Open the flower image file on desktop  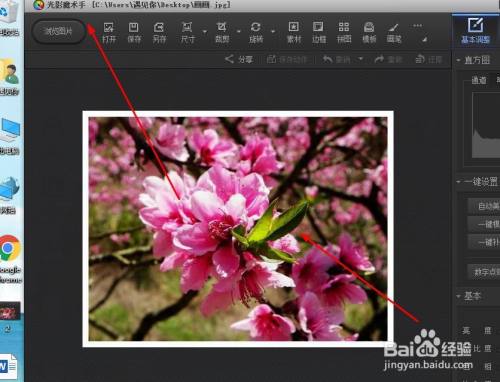[9, 316]
